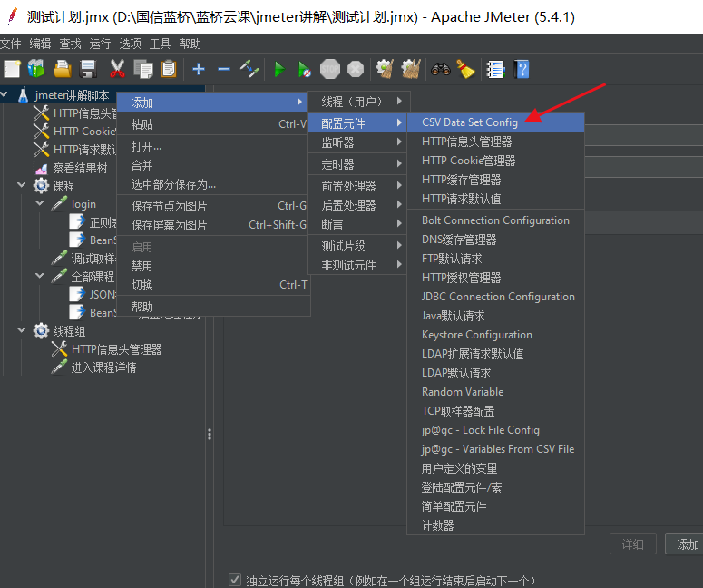703x588 pixels.
Task: Click the Expand all plus icon
Action: 199,69
